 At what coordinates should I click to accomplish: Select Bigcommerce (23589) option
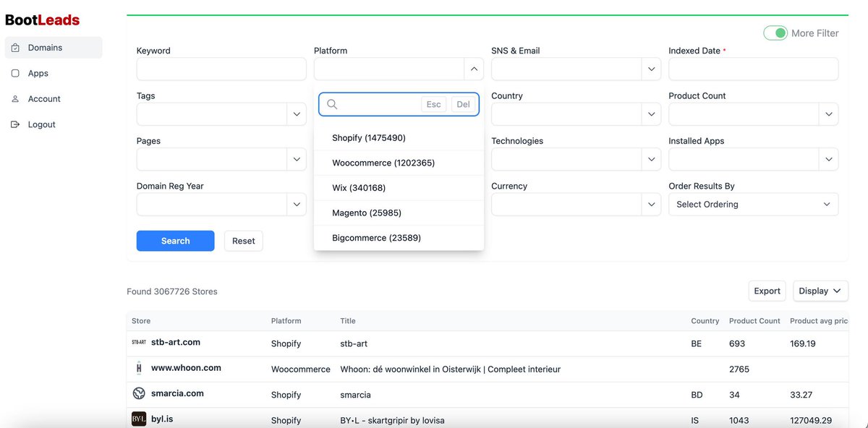tap(399, 238)
